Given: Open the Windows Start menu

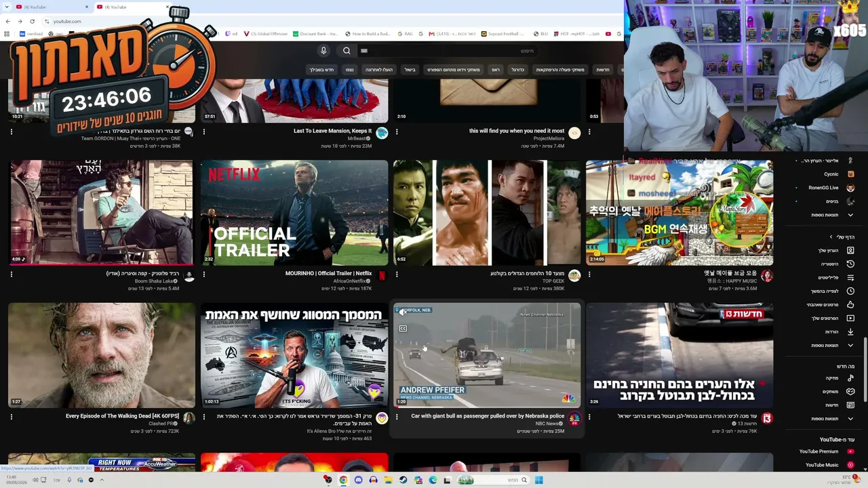Looking at the screenshot, I should point(538,480).
